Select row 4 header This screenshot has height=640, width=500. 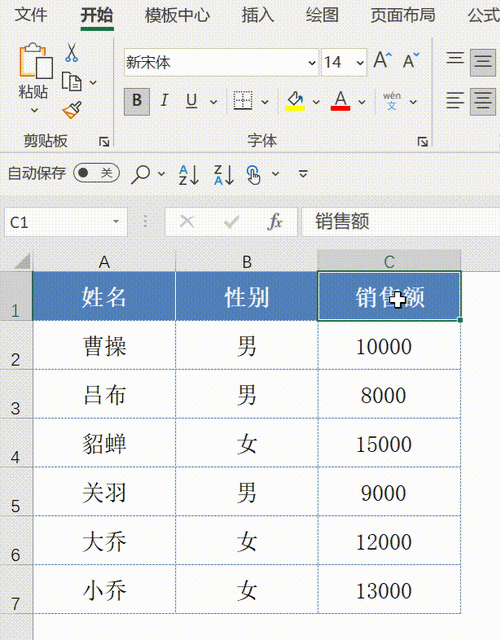click(16, 443)
